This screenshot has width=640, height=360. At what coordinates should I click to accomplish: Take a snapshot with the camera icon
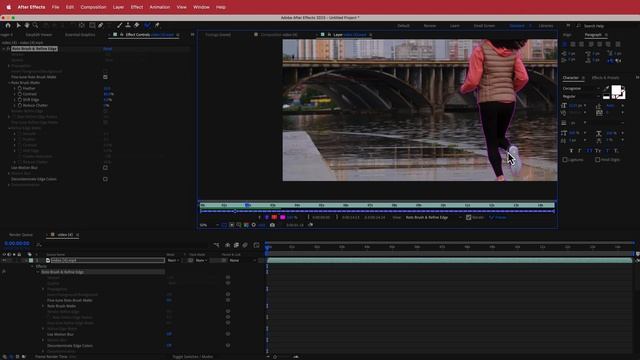click(272, 225)
